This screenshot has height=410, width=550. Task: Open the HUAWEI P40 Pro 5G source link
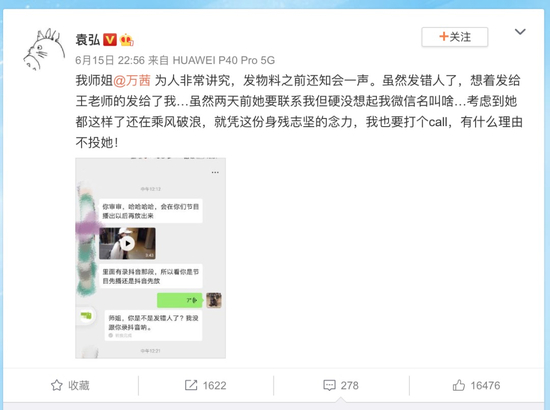223,60
